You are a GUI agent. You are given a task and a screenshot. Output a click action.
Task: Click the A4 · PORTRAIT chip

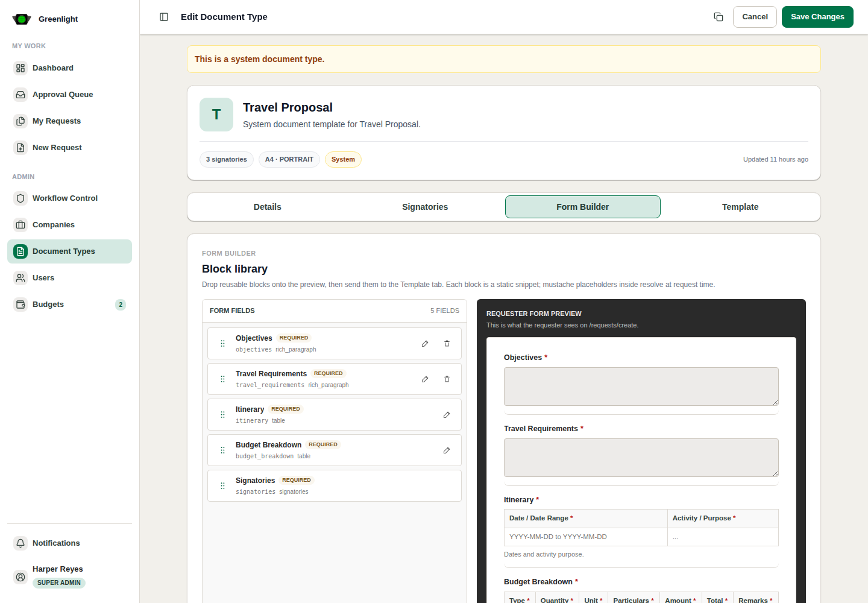click(289, 159)
